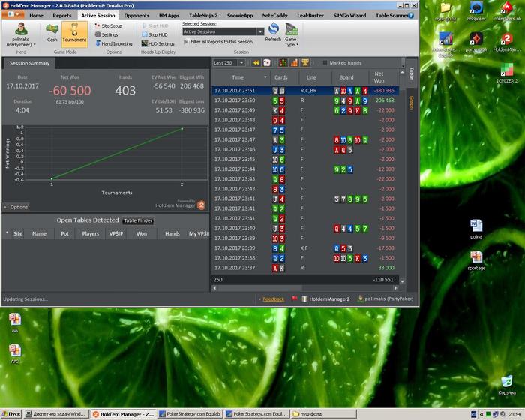Viewport: 525px width, 420px height.
Task: Switch to Cash game mode
Action: 52,33
